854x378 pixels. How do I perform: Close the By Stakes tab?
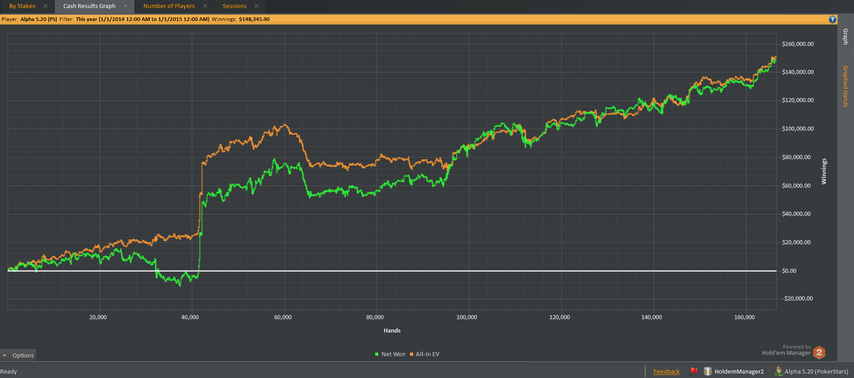[46, 6]
